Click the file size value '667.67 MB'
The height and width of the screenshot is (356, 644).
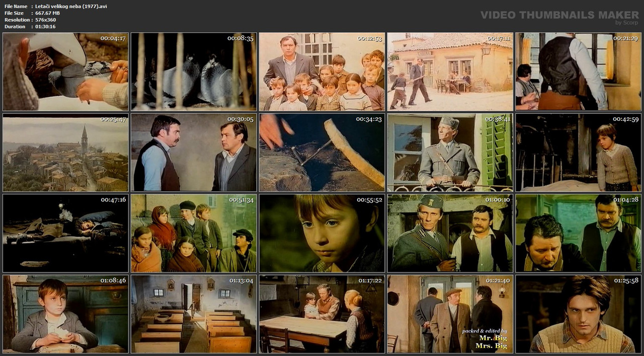coord(47,13)
